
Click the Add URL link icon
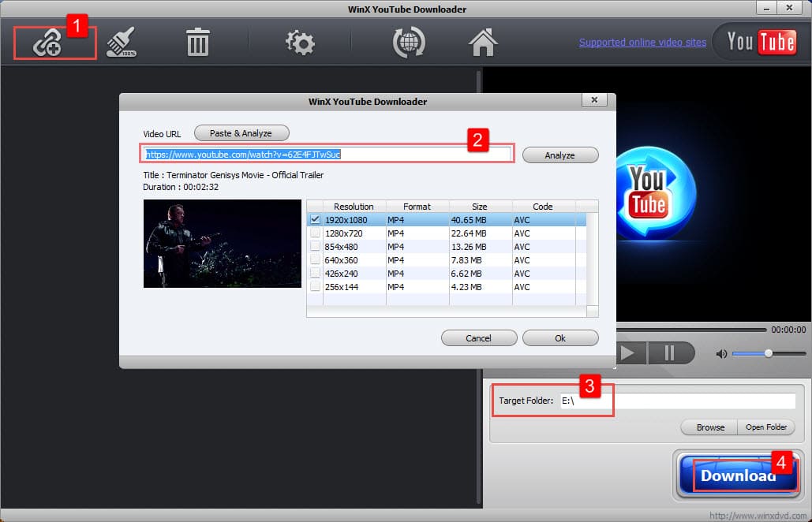(47, 43)
